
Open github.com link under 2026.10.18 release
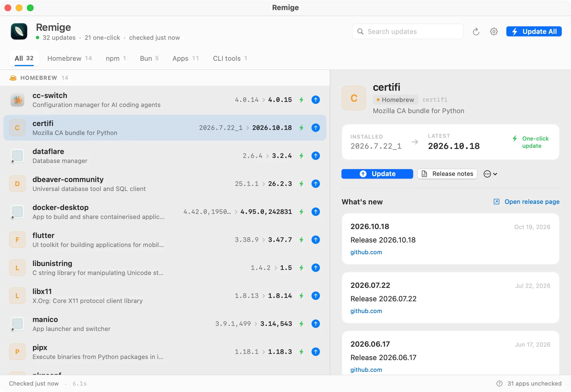point(366,252)
